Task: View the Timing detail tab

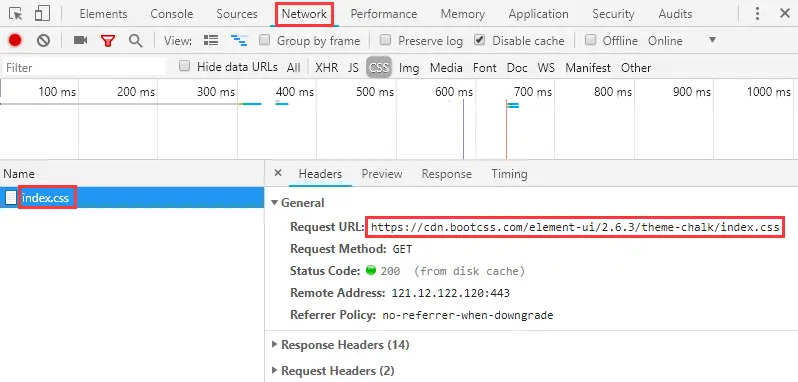Action: tap(509, 174)
